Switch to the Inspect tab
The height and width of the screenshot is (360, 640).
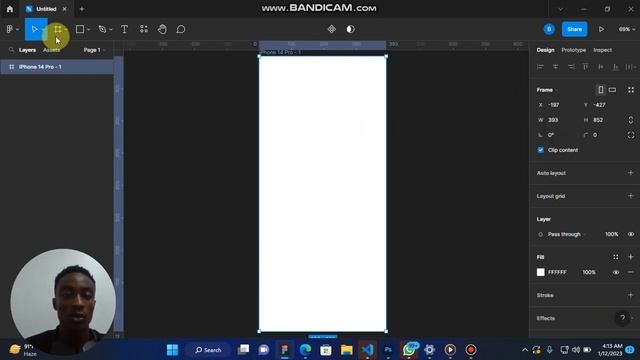pyautogui.click(x=602, y=50)
